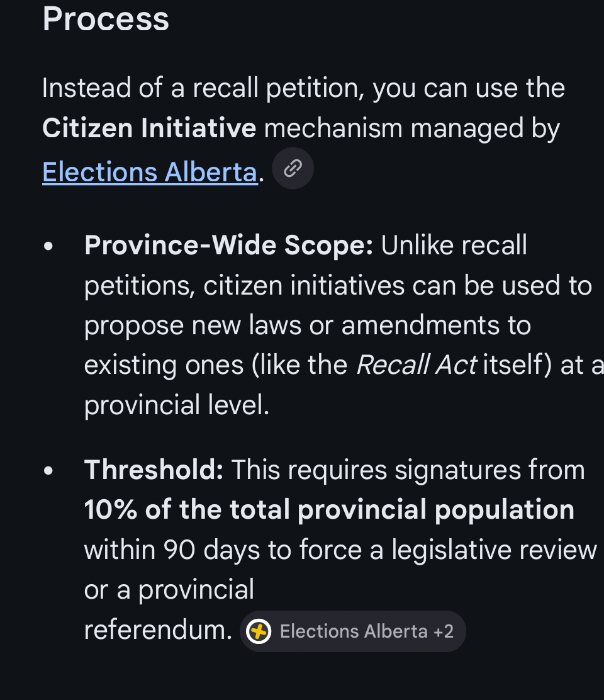This screenshot has height=700, width=604.
Task: Click the Province-Wide Scope bold label
Action: [x=228, y=246]
